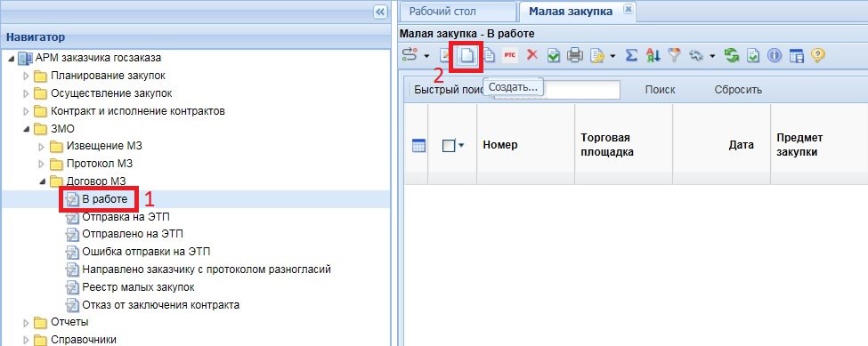Image resolution: width=868 pixels, height=346 pixels.
Task: Click the Создать new document icon
Action: tap(467, 56)
